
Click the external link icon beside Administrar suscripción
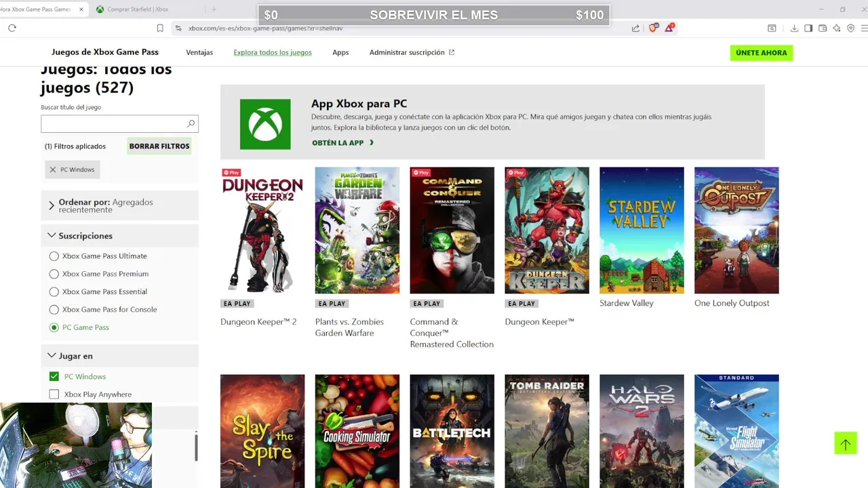point(452,52)
